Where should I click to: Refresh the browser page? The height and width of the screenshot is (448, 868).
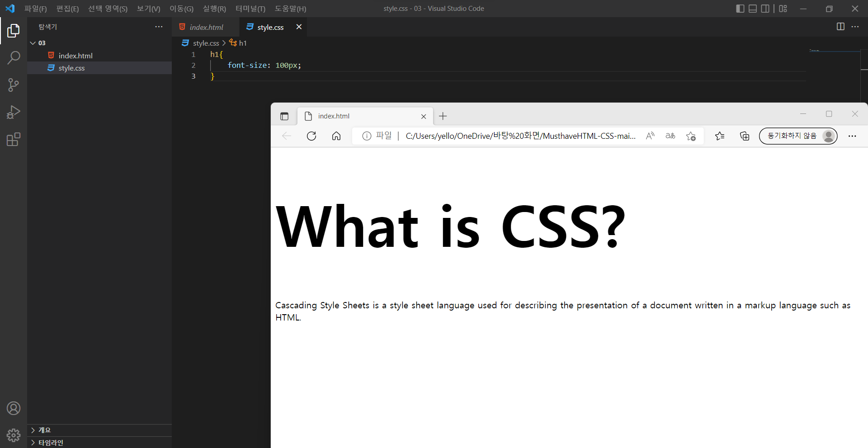coord(311,136)
